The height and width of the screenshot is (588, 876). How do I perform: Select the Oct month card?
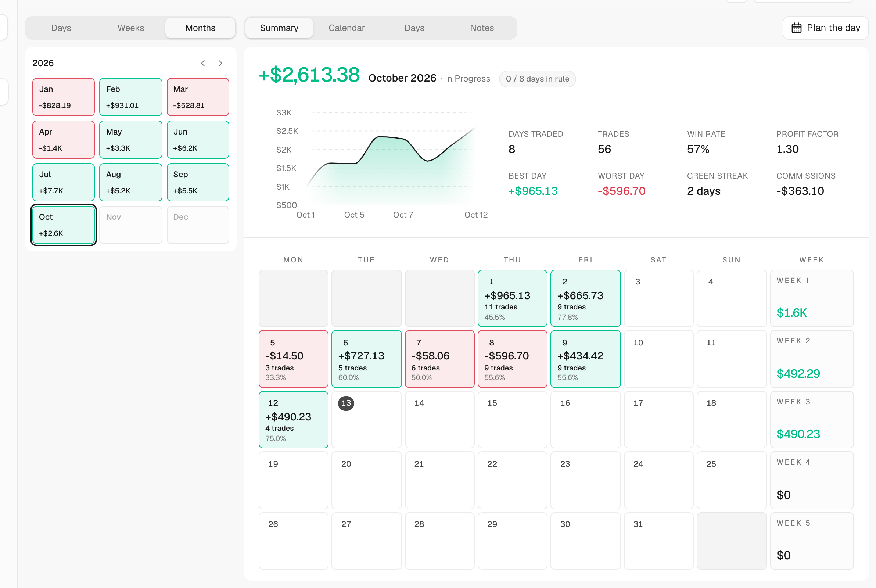63,225
